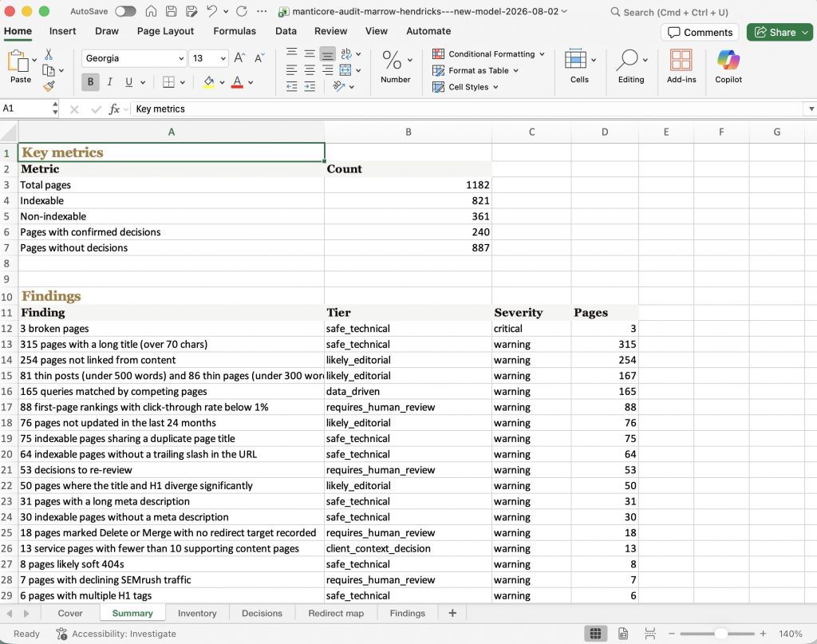Open the Conditional Formatting dropdown
Viewport: 817px width, 644px height.
click(488, 53)
